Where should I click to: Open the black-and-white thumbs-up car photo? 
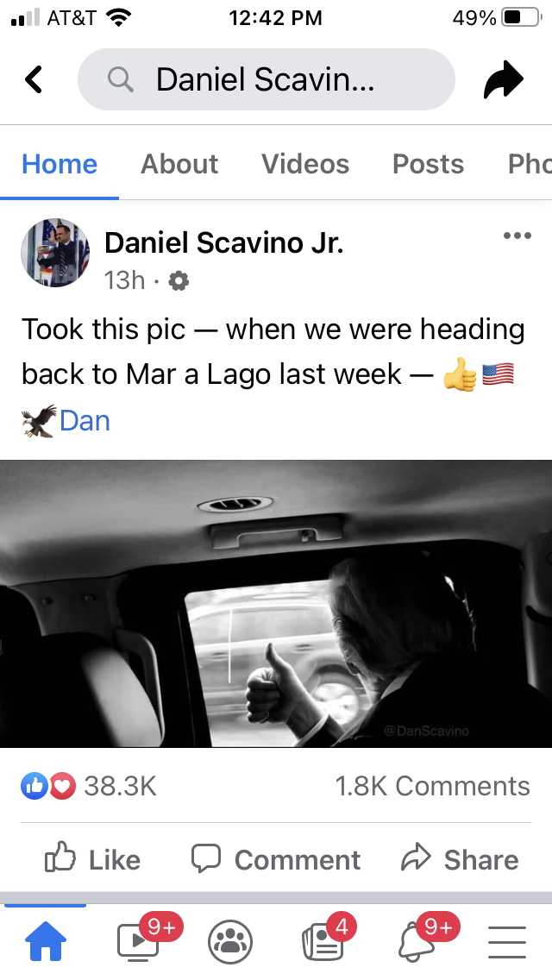[x=276, y=603]
